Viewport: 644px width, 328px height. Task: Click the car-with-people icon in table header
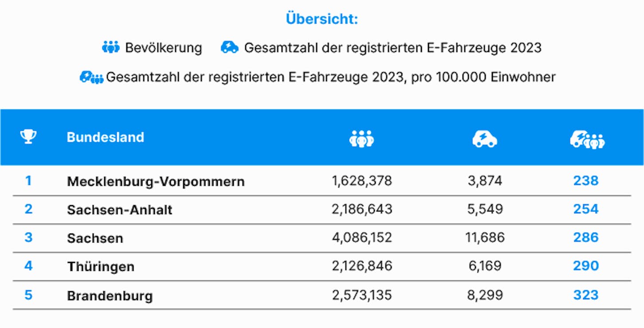[x=587, y=139]
